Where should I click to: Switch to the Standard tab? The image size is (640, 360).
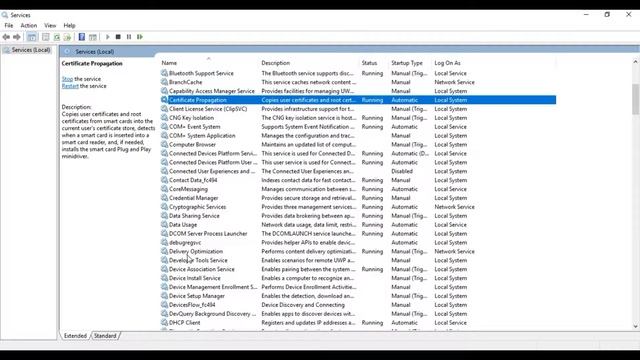coord(105,336)
